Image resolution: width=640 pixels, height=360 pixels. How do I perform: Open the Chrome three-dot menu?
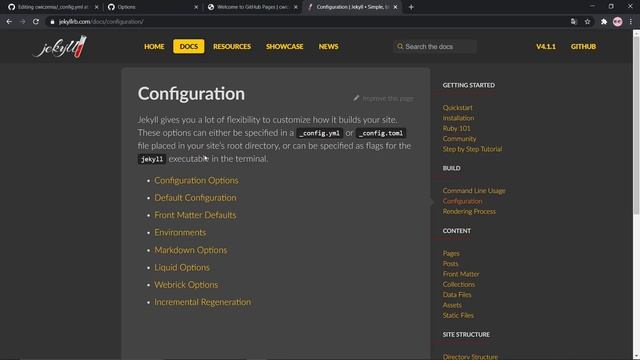tap(631, 22)
